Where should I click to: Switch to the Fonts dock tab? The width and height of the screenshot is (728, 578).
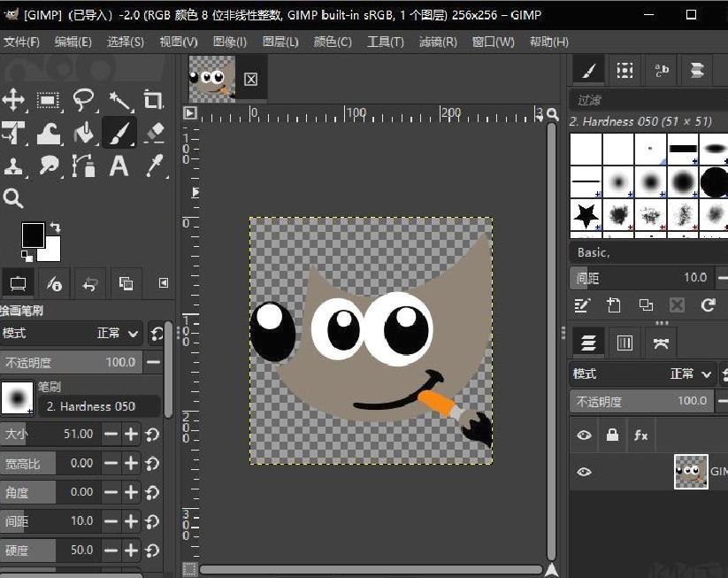(661, 71)
